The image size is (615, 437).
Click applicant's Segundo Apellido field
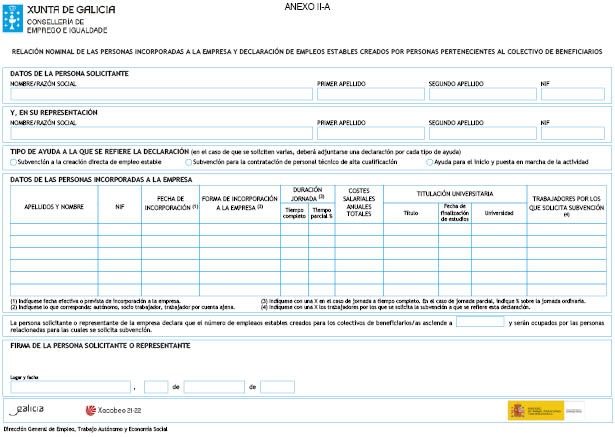click(x=481, y=94)
